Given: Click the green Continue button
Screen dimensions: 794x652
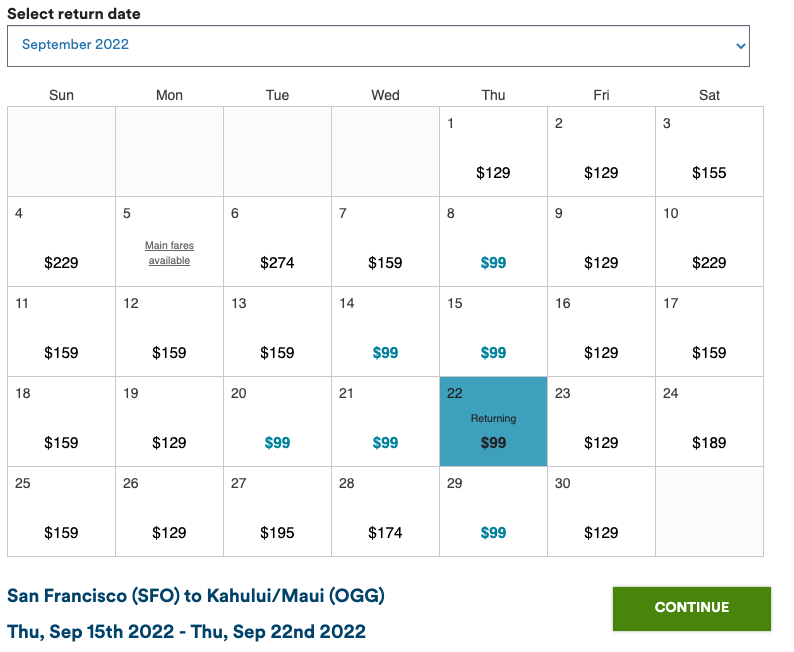Looking at the screenshot, I should pos(692,608).
